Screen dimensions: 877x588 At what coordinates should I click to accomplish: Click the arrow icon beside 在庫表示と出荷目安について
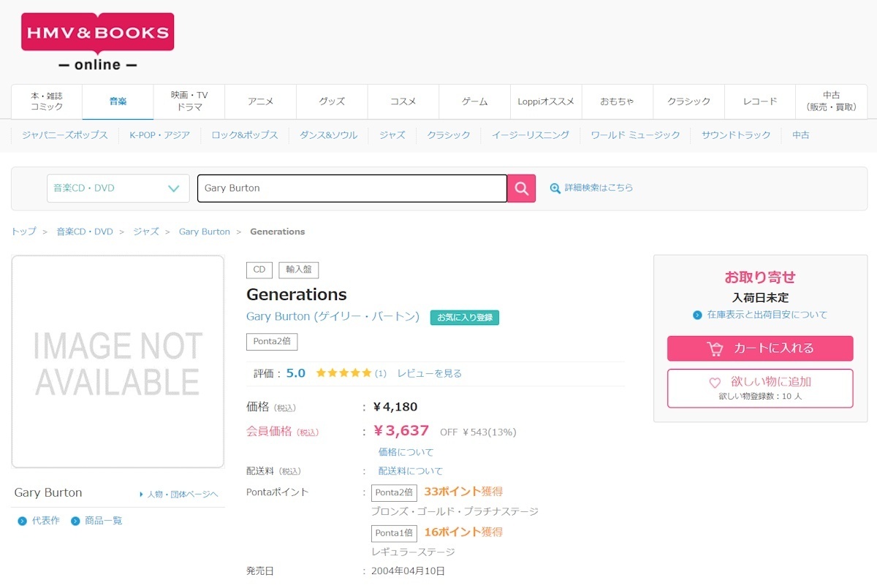[x=698, y=315]
